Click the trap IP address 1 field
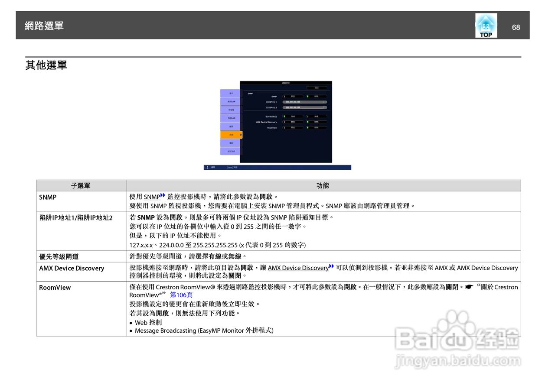This screenshot has height=392, width=555. pos(305,102)
